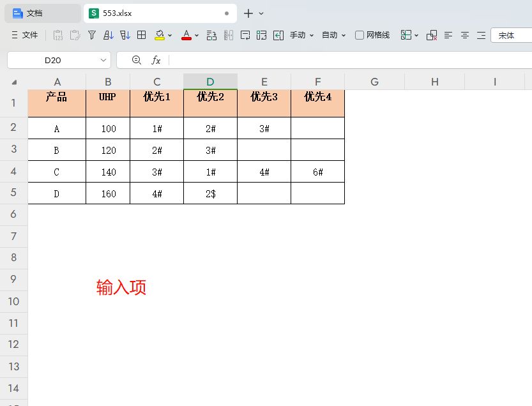Viewport: 532px width, 406px height.
Task: Click header cell 优先1
Action: pos(156,103)
